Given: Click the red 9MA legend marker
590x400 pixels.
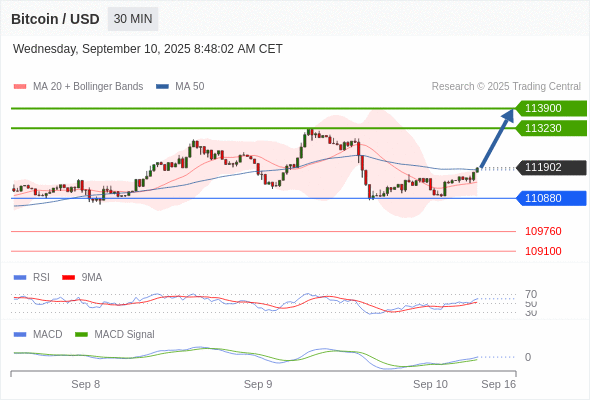Looking at the screenshot, I should 68,278.
